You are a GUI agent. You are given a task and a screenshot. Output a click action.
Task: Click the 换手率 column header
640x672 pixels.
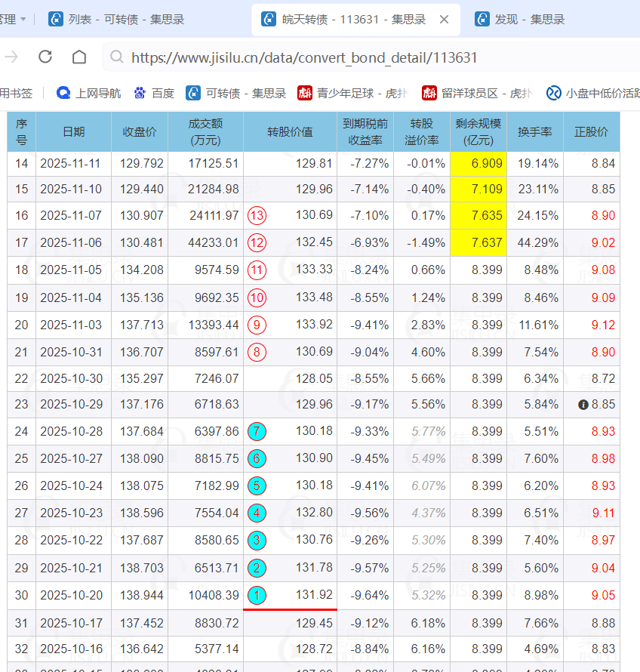click(x=534, y=131)
